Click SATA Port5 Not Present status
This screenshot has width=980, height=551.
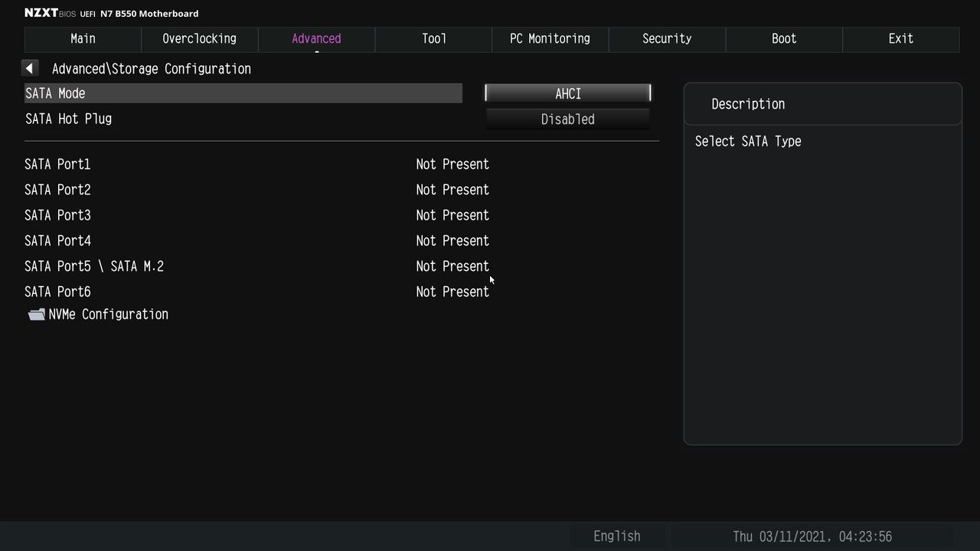tap(452, 266)
